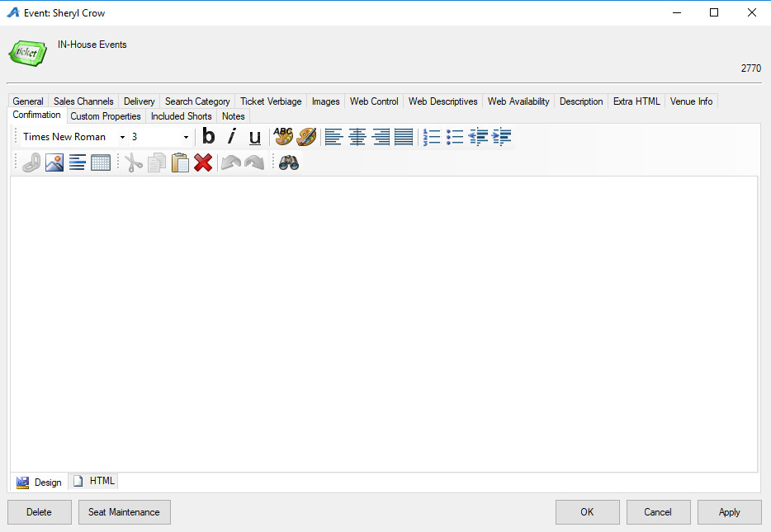771x532 pixels.
Task: Switch to the Description tab
Action: point(581,101)
